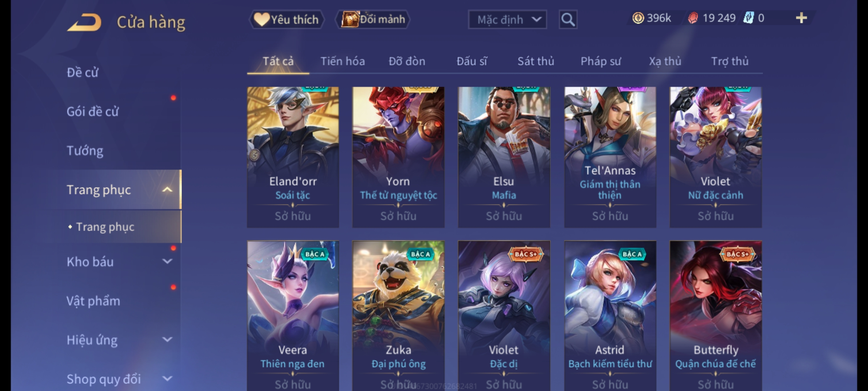The height and width of the screenshot is (391, 868).
Task: Open Yêu thích favorites heart button
Action: [x=286, y=20]
